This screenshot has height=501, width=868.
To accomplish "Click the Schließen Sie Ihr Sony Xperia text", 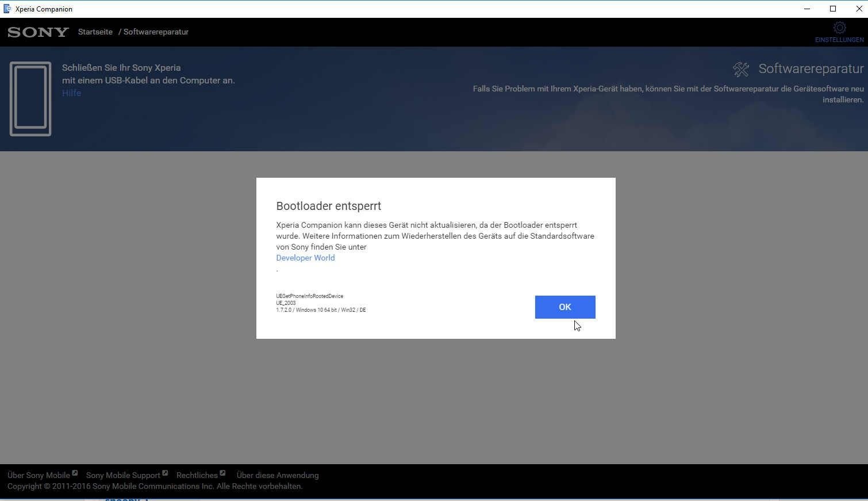I will (121, 68).
